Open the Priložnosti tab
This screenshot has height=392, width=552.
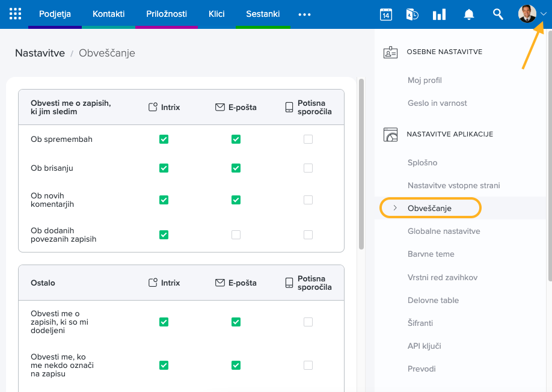(167, 14)
